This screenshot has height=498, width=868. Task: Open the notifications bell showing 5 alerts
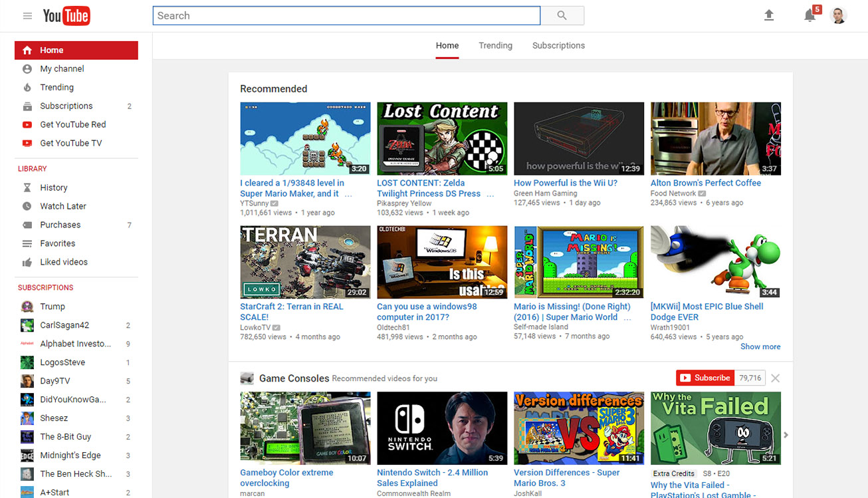810,15
